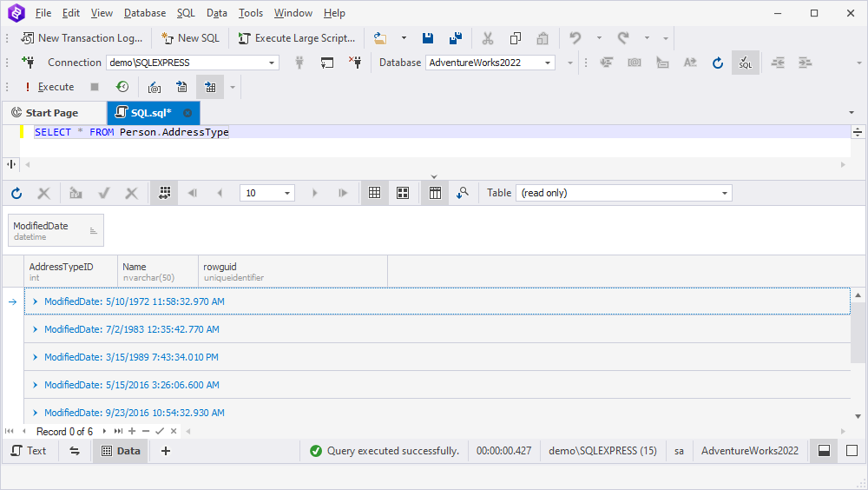
Task: Switch to the Data view tab
Action: click(x=121, y=451)
